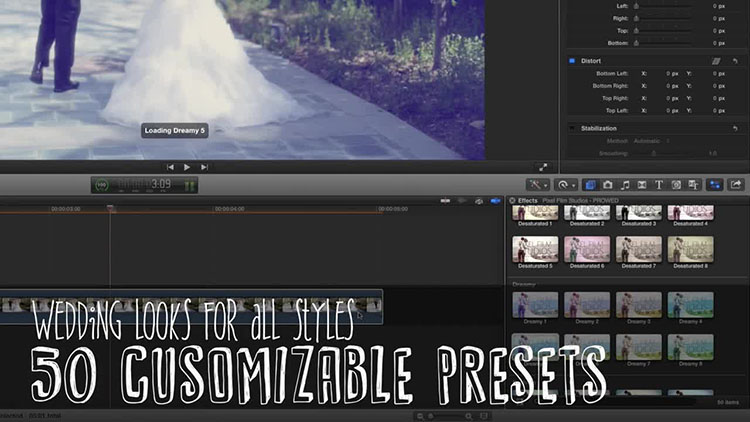
Task: Click the background tasks 100 percent indicator
Action: pyautogui.click(x=102, y=185)
